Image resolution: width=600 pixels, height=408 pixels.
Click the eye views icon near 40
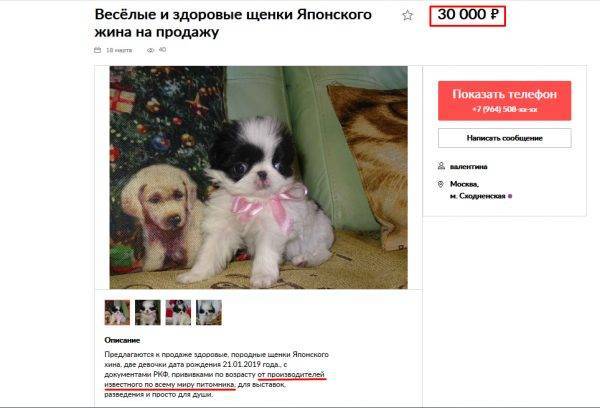(x=150, y=50)
